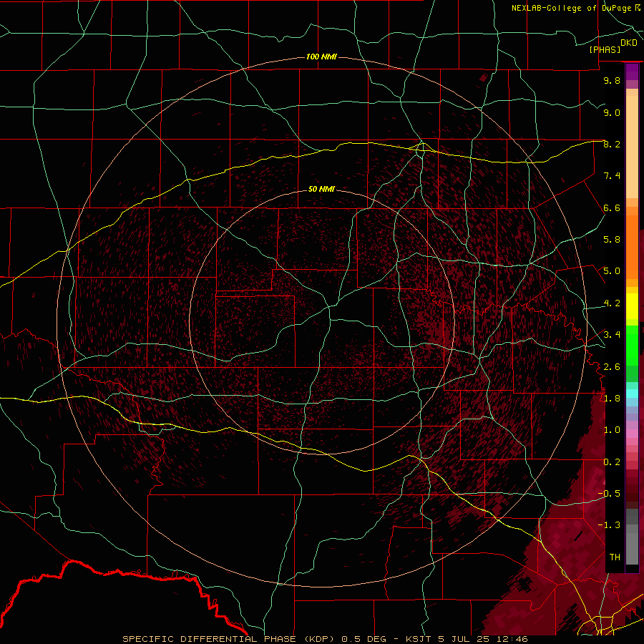Image resolution: width=644 pixels, height=644 pixels.
Task: Click the NEXLAB-College of DuPage label
Action: click(x=571, y=8)
